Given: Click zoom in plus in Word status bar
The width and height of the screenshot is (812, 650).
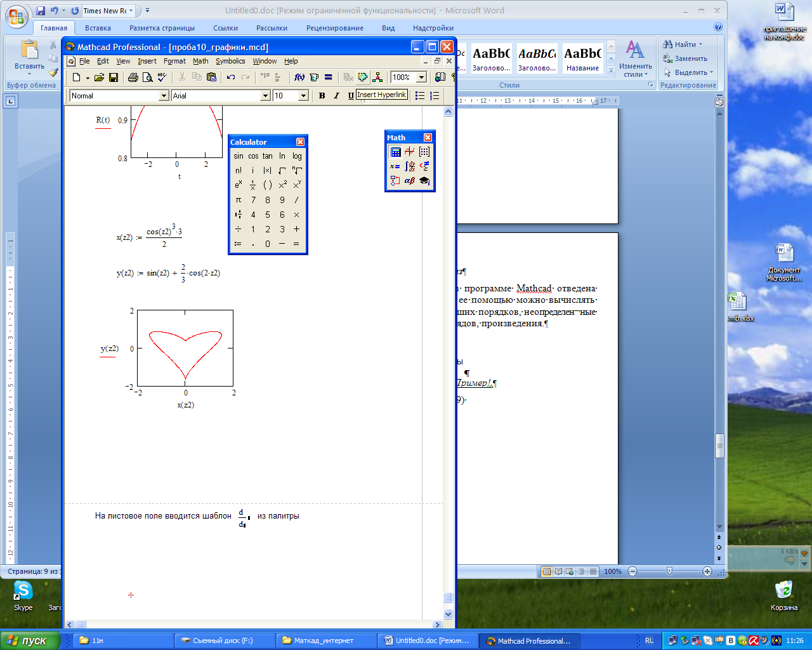Looking at the screenshot, I should (x=707, y=571).
